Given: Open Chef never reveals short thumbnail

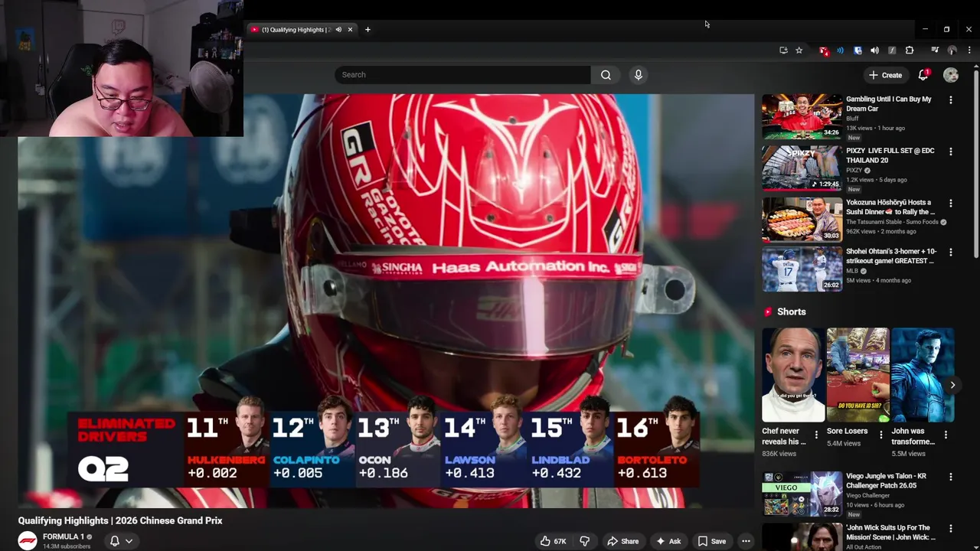Looking at the screenshot, I should click(x=793, y=375).
